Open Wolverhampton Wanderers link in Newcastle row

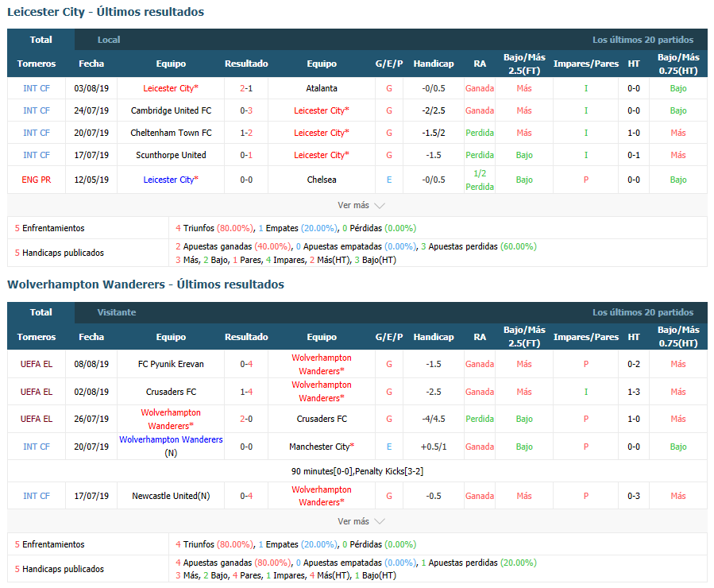[x=322, y=496]
